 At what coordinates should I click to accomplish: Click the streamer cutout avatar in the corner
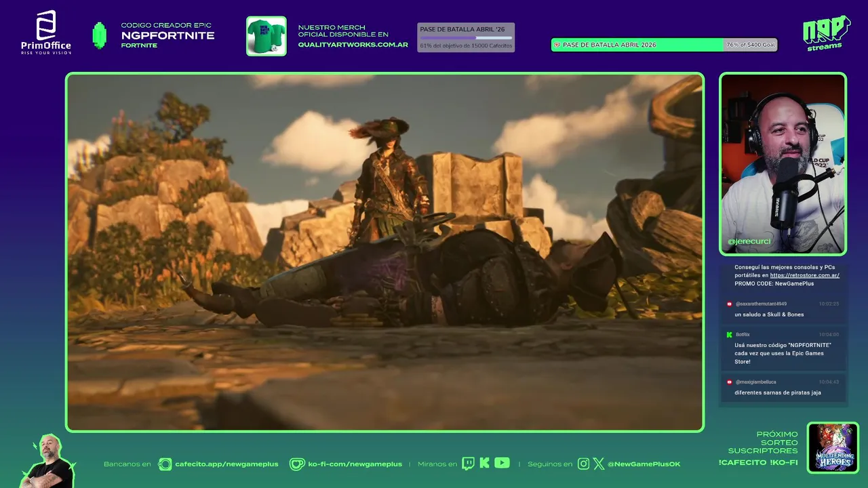pos(47,461)
